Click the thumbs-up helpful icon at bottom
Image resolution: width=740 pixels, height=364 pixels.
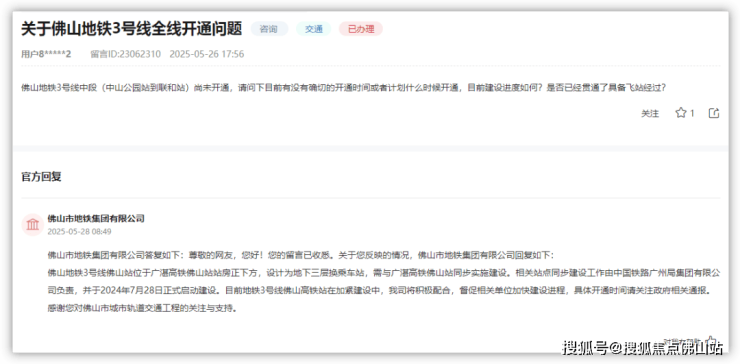(x=711, y=340)
